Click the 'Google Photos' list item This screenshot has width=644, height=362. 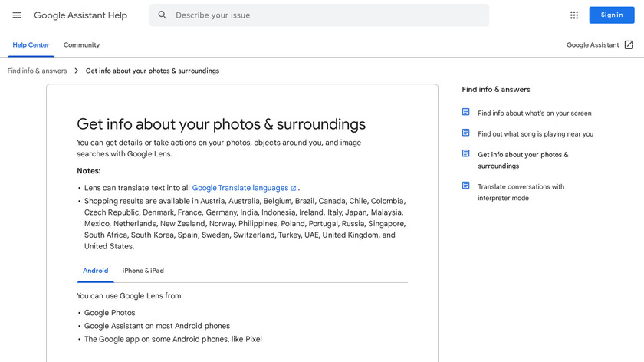[110, 313]
